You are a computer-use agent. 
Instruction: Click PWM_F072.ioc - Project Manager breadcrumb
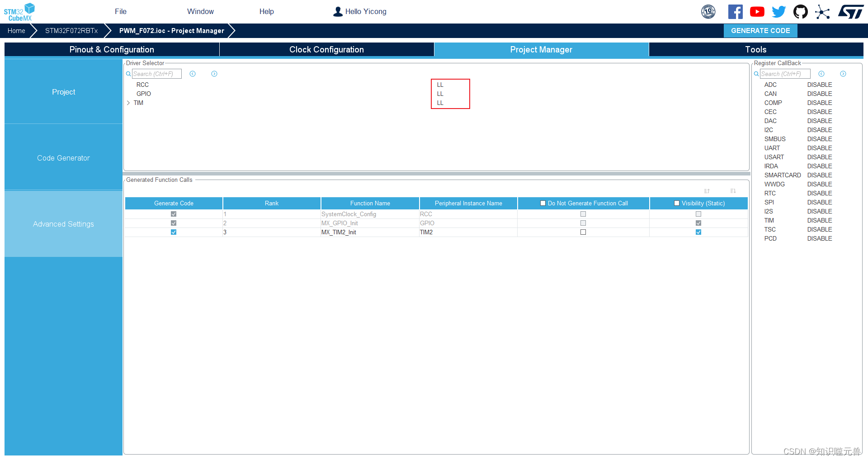click(x=172, y=31)
